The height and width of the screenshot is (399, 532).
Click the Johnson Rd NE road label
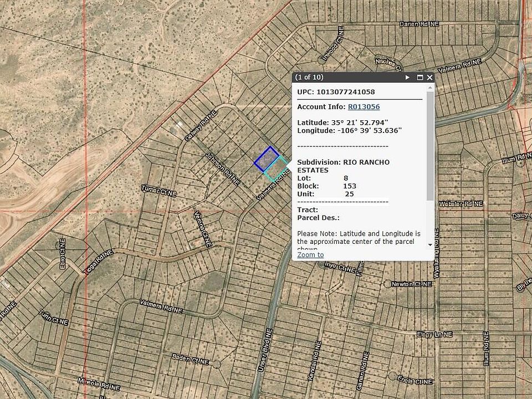tap(223, 169)
